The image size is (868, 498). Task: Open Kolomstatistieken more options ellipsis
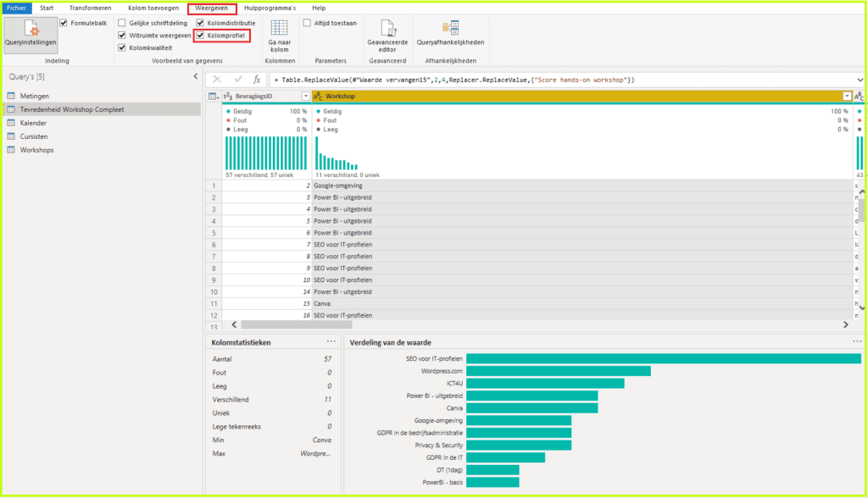331,341
